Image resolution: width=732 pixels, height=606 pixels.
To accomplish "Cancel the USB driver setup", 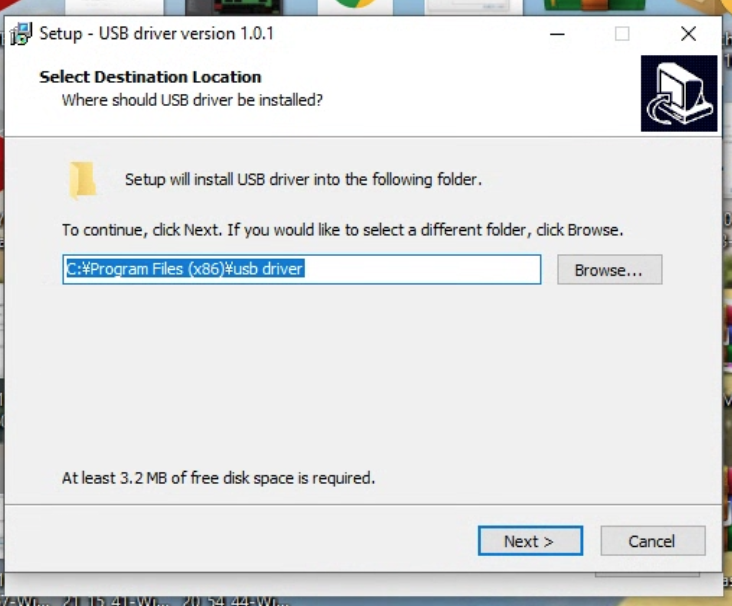I will pyautogui.click(x=653, y=541).
